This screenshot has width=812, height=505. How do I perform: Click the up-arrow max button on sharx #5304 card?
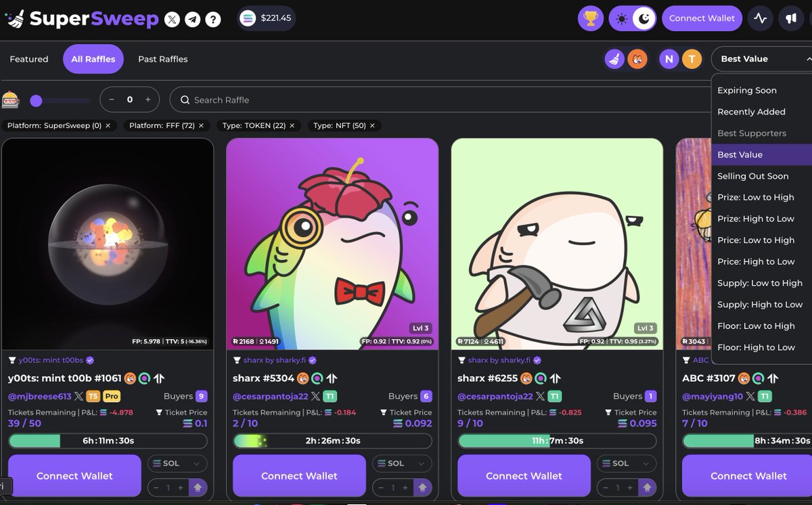click(423, 487)
